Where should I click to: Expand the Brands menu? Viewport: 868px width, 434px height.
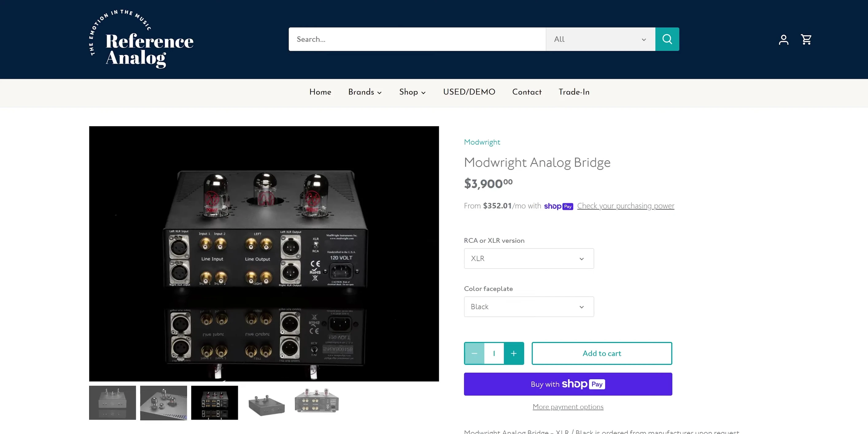tap(365, 92)
